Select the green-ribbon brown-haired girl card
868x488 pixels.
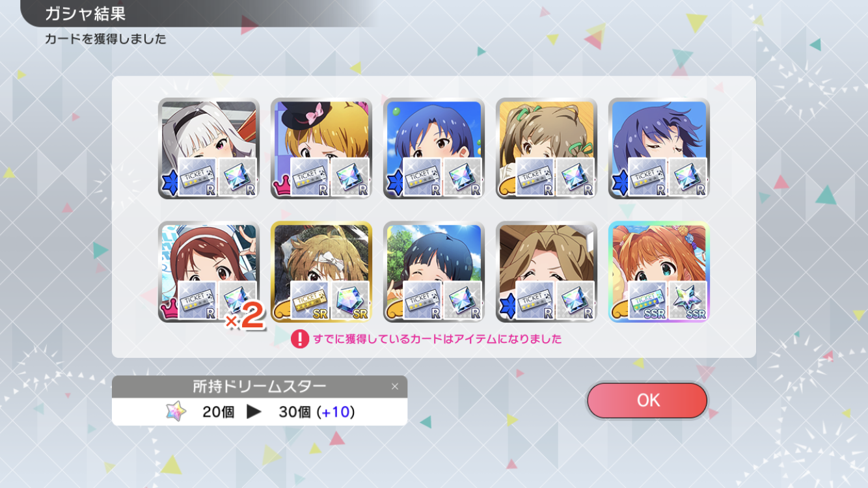coord(547,148)
